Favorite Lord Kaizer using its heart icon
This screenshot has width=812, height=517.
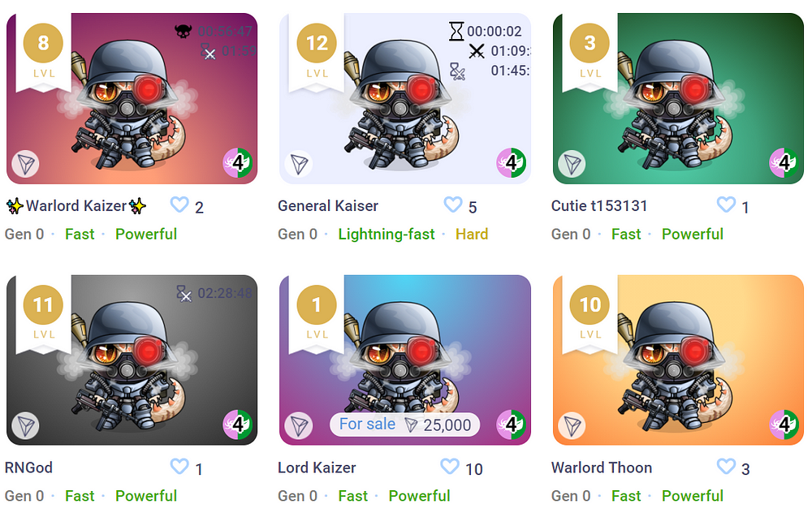click(450, 467)
